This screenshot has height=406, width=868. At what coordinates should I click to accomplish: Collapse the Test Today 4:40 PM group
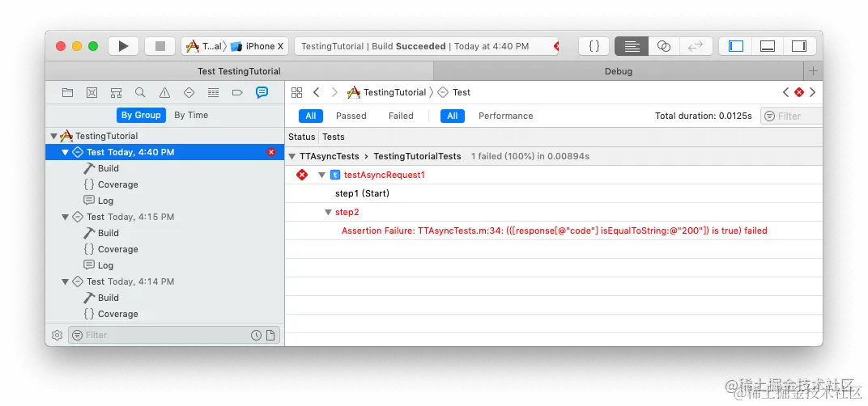(66, 152)
